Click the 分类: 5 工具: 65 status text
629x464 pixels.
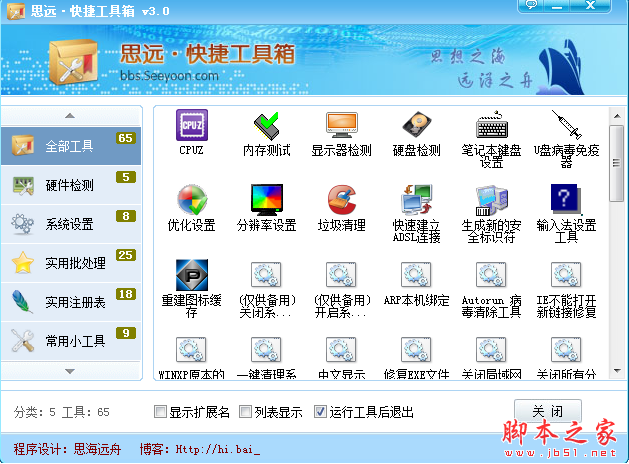61,412
